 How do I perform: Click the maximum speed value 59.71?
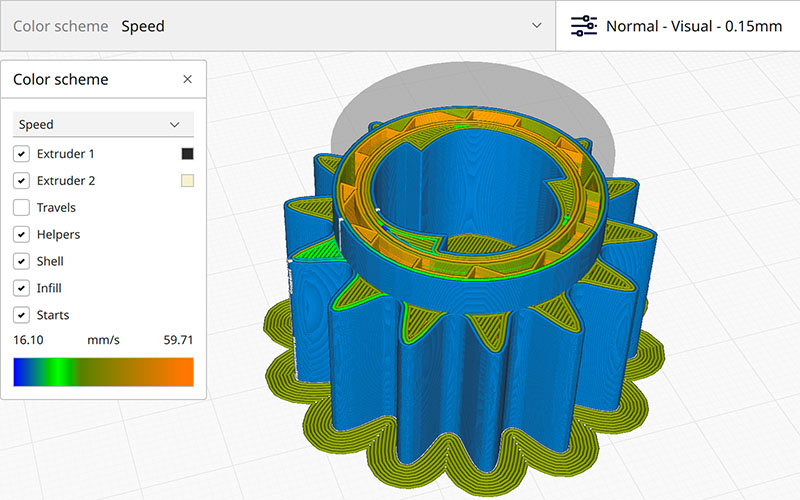pyautogui.click(x=178, y=340)
